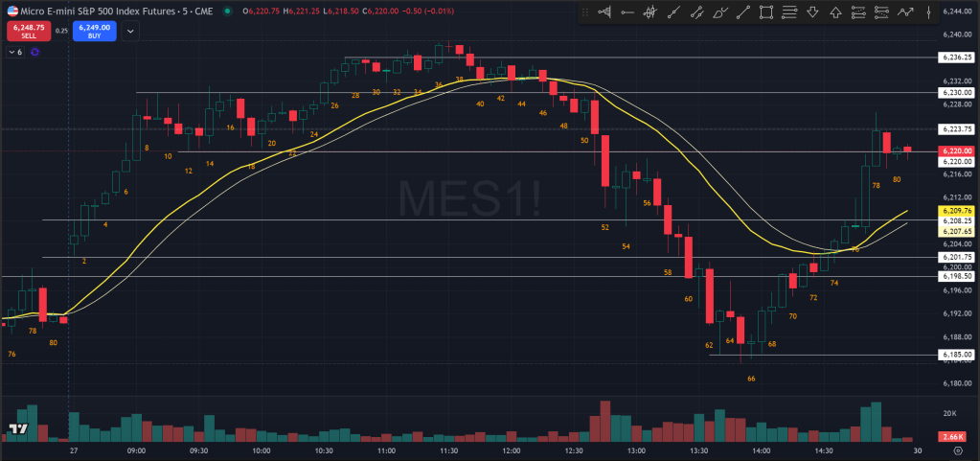980x461 pixels.
Task: Click the TradingView logo in chart corner
Action: [16, 430]
